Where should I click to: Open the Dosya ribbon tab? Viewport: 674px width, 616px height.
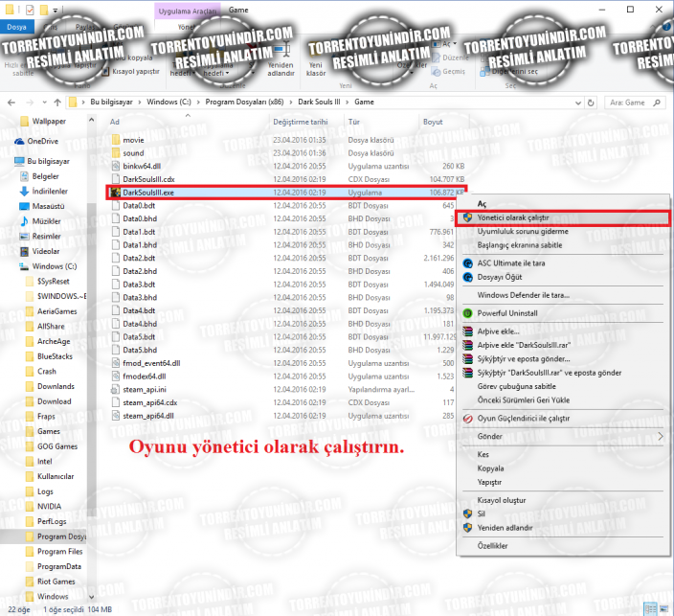[x=17, y=27]
